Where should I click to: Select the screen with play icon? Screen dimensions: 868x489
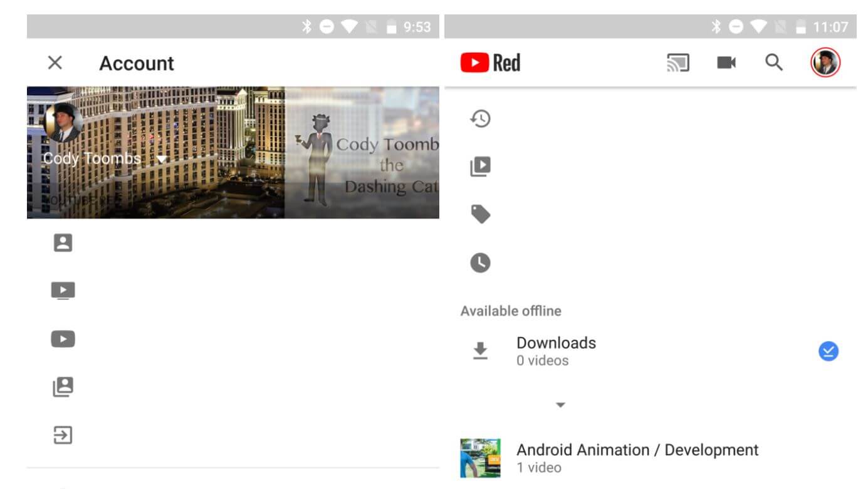pos(63,291)
